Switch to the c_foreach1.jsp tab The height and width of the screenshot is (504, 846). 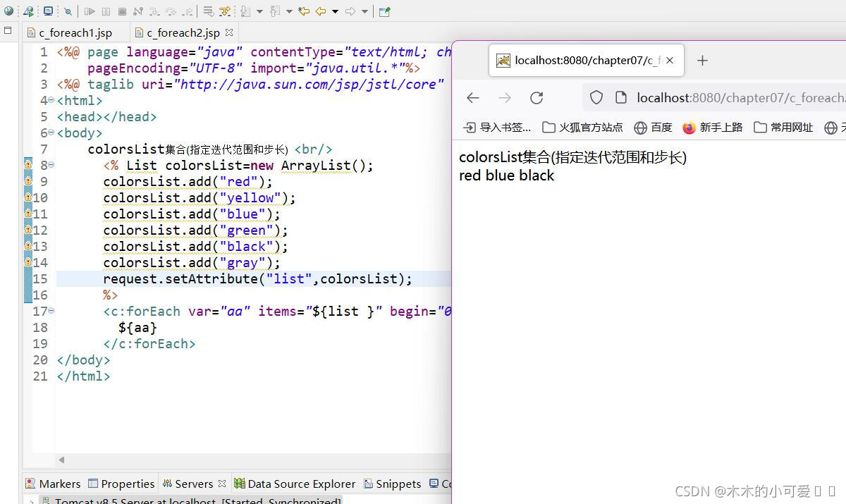click(x=73, y=32)
